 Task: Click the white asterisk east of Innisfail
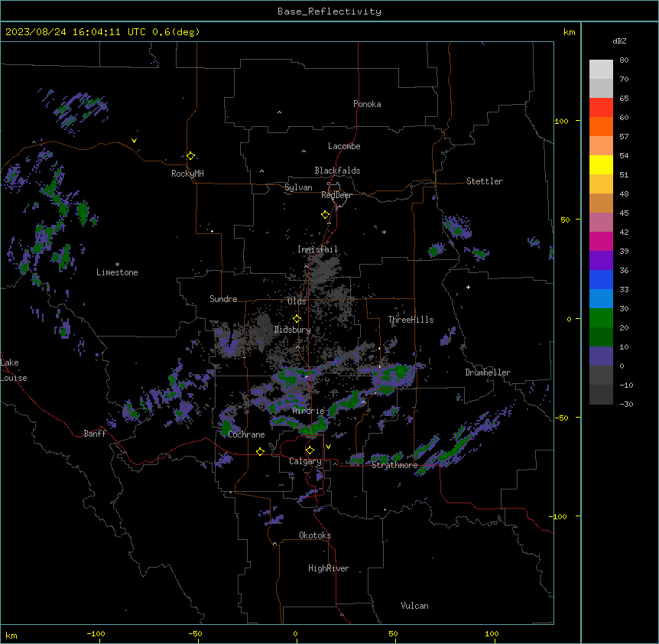[x=384, y=232]
